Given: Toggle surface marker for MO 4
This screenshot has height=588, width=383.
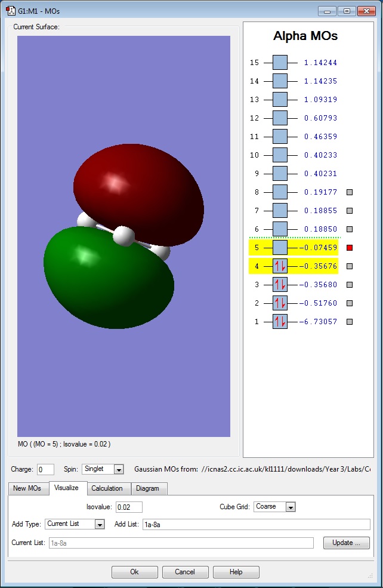Looking at the screenshot, I should (350, 266).
